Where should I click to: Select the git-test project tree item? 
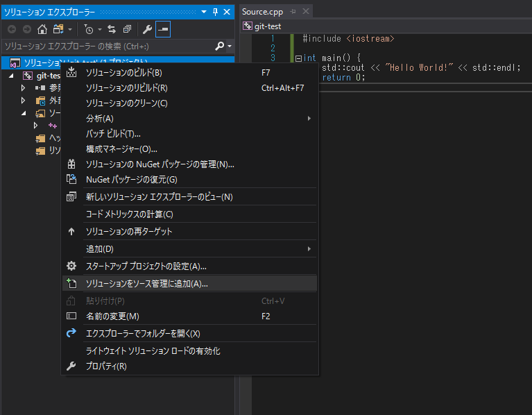click(x=42, y=76)
